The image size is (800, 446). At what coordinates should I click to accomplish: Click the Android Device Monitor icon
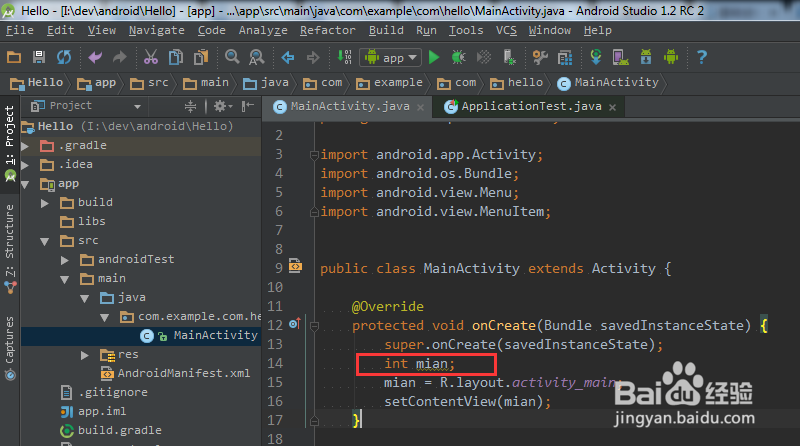point(671,57)
